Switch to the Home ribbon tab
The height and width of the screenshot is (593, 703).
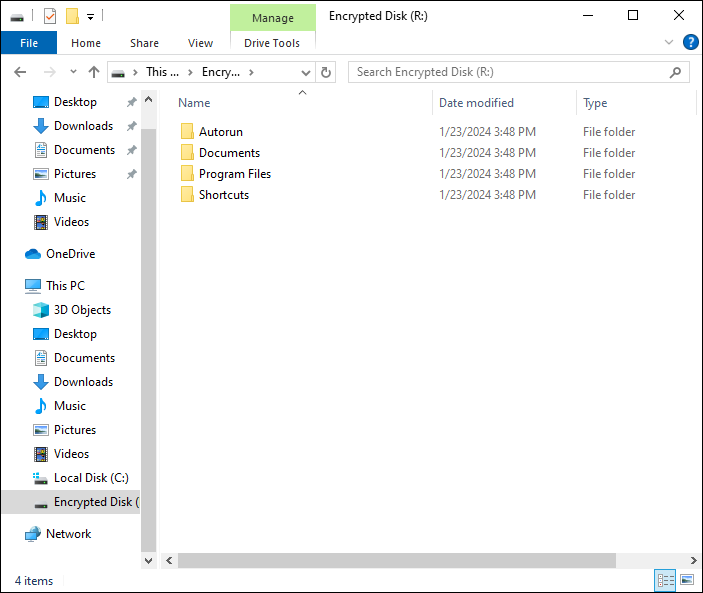click(x=86, y=43)
